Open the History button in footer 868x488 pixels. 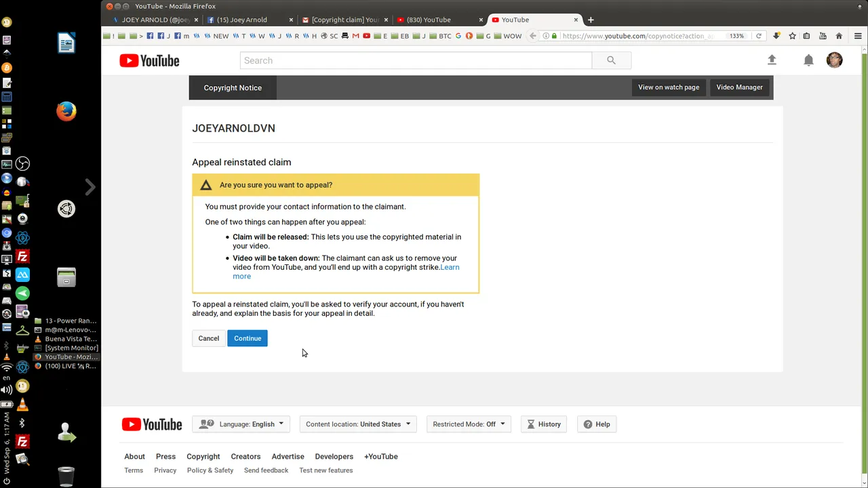pos(544,424)
